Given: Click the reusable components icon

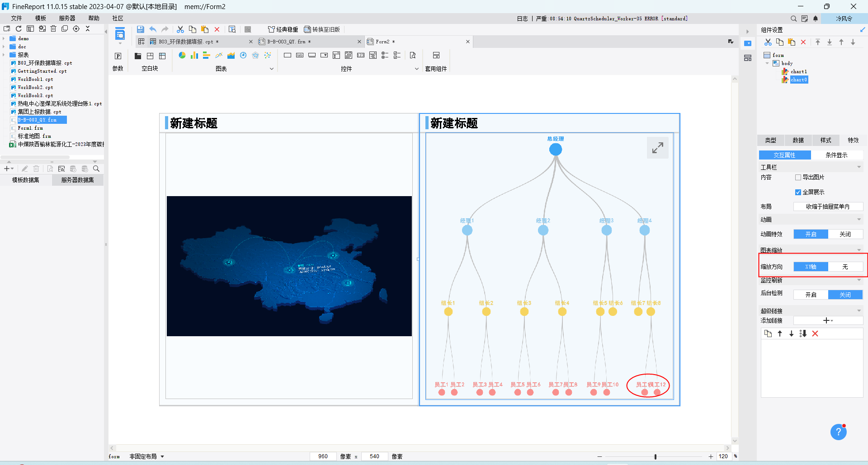Looking at the screenshot, I should pyautogui.click(x=436, y=55).
